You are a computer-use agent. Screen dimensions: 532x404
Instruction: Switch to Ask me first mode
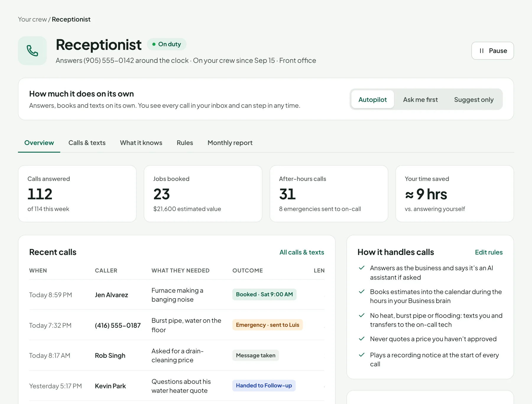point(420,100)
